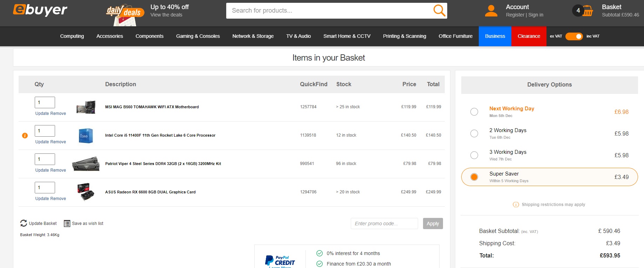Click Update for the ASUS Radeon card

(42, 199)
